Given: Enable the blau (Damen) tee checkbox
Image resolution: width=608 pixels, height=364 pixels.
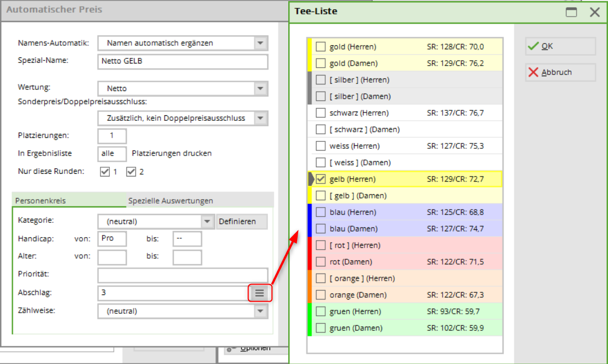Looking at the screenshot, I should tap(321, 229).
